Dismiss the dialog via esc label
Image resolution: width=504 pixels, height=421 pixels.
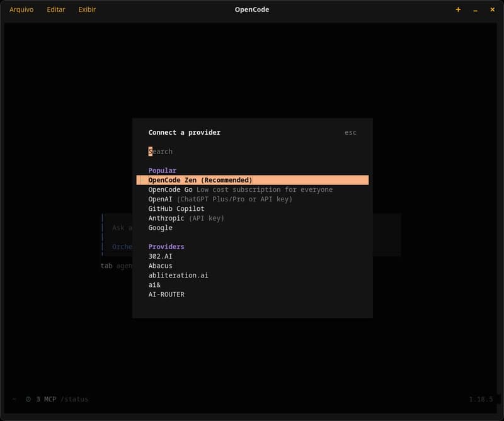tap(350, 133)
